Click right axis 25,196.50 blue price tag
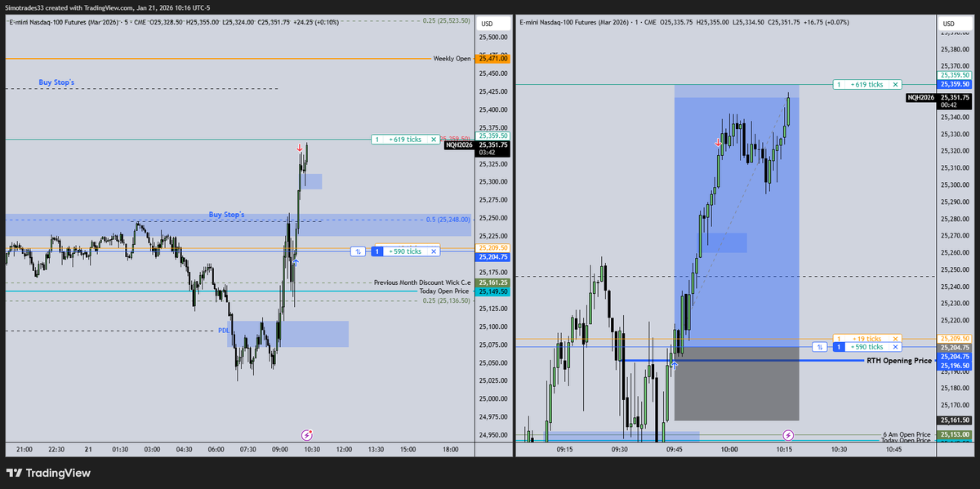 [x=954, y=365]
